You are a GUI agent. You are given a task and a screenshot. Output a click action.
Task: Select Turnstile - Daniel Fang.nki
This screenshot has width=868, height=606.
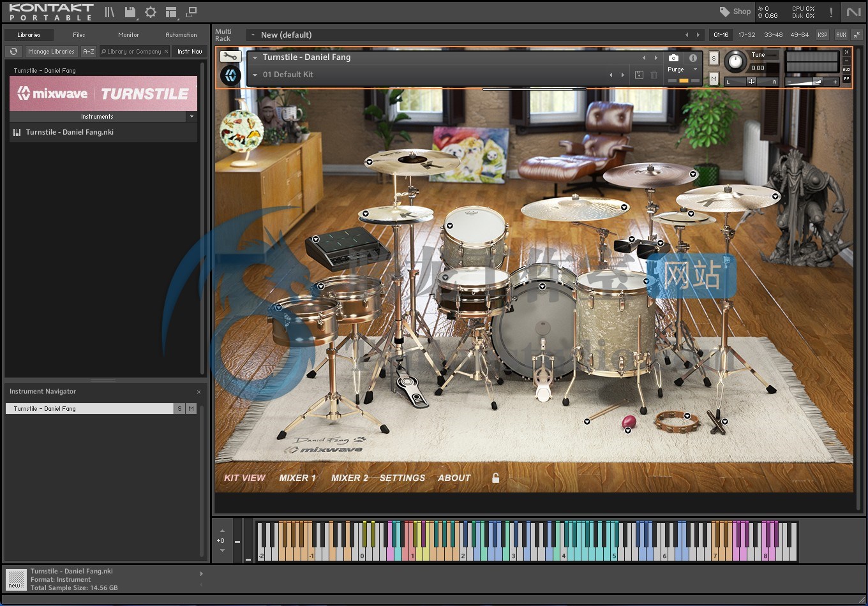click(x=103, y=132)
